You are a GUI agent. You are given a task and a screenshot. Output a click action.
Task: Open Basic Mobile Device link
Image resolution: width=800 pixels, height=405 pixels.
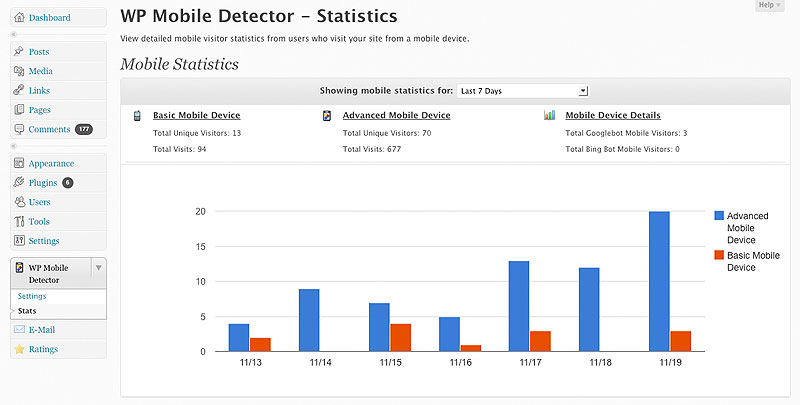click(x=196, y=115)
